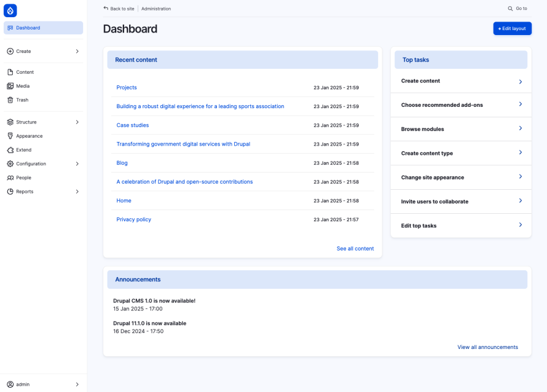Expand the Configuration submenu chevron
547x392 pixels.
coord(77,164)
